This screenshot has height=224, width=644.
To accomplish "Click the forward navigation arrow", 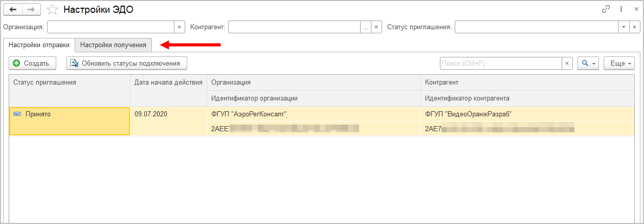I will (x=31, y=9).
